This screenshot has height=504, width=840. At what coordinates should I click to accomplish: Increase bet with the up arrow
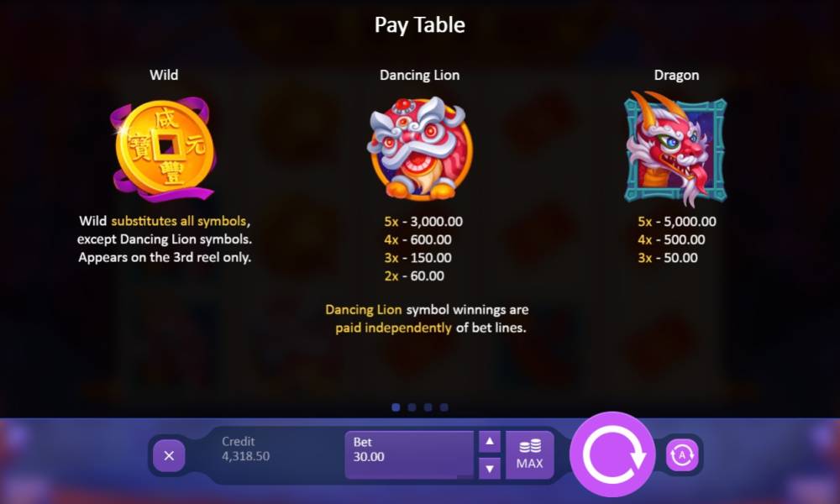[490, 442]
